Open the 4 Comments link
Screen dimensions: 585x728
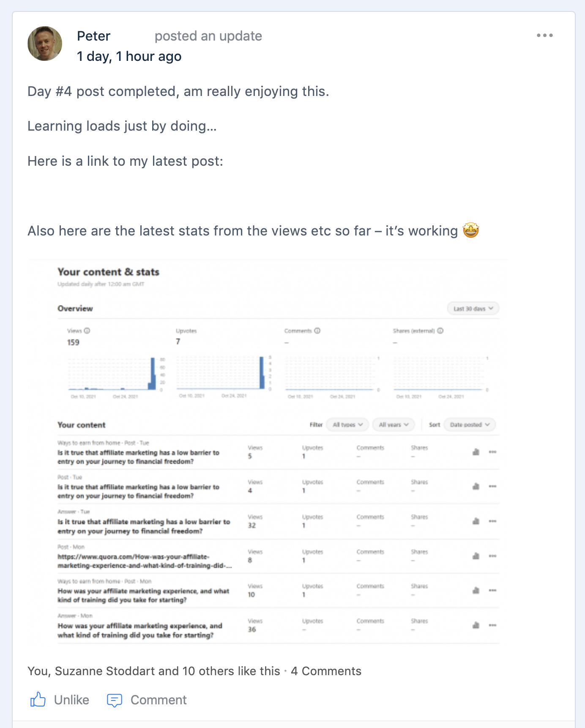click(326, 671)
